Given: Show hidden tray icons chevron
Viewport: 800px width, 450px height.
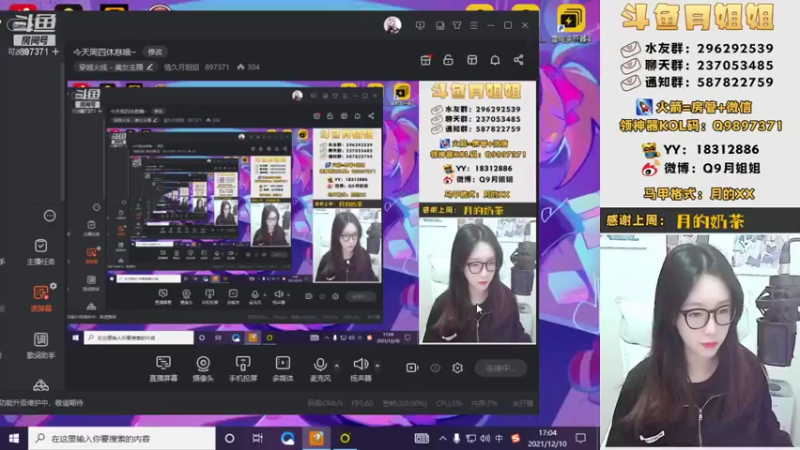Looking at the screenshot, I should click(x=442, y=438).
